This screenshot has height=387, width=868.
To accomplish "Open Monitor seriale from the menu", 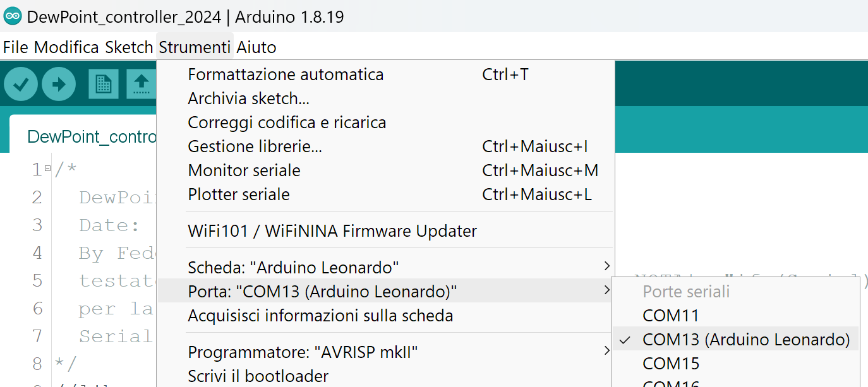I will coord(244,170).
